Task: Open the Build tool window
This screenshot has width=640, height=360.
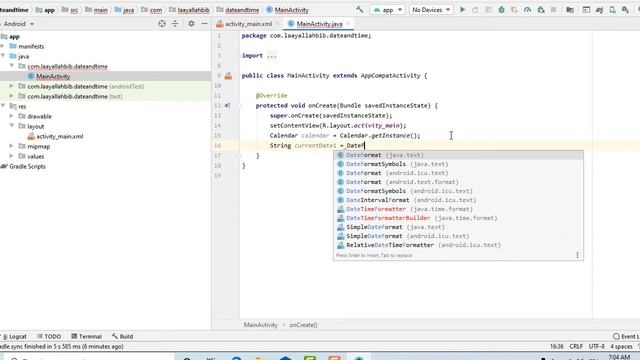Action: pos(122,336)
